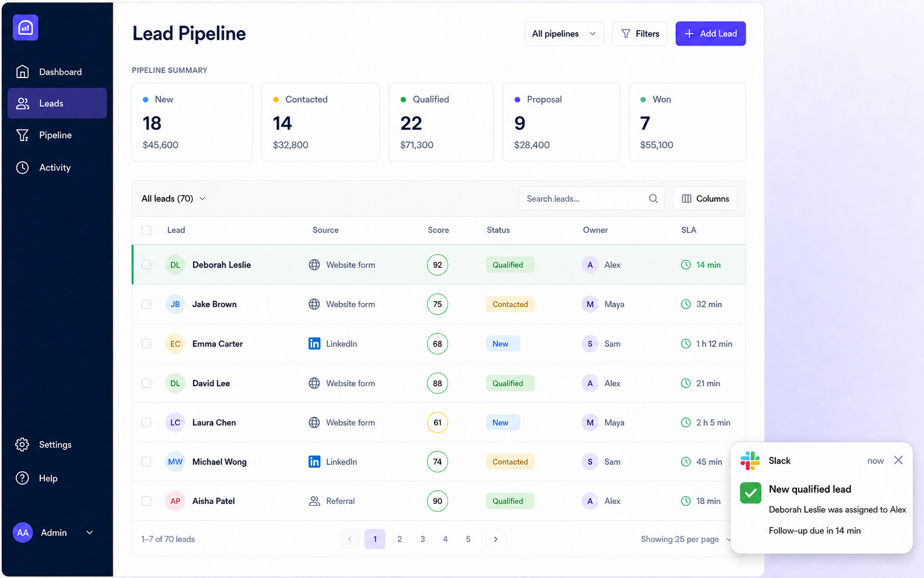Click the LinkedIn icon in Emma Carter's row

click(314, 344)
